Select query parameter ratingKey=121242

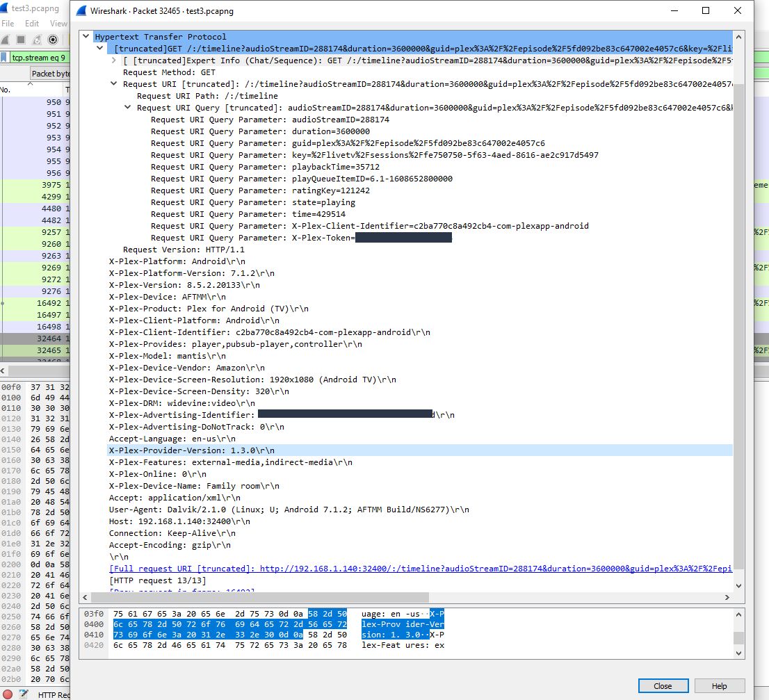[261, 190]
